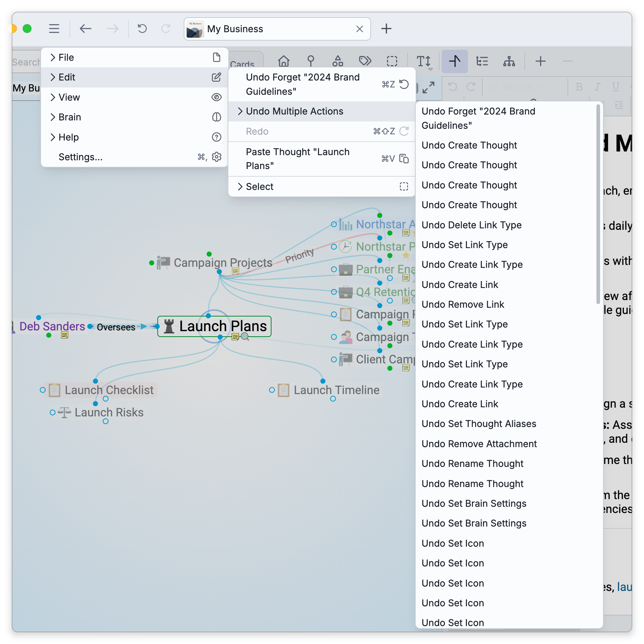Image resolution: width=644 pixels, height=644 pixels.
Task: Expand the Brain menu entry
Action: click(135, 117)
